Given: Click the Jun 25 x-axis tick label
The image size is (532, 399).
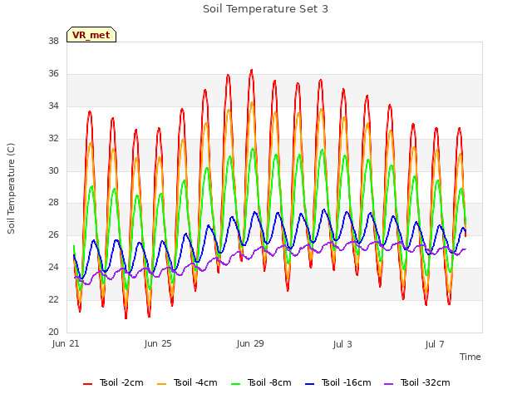Looking at the screenshot, I should pos(158,343).
